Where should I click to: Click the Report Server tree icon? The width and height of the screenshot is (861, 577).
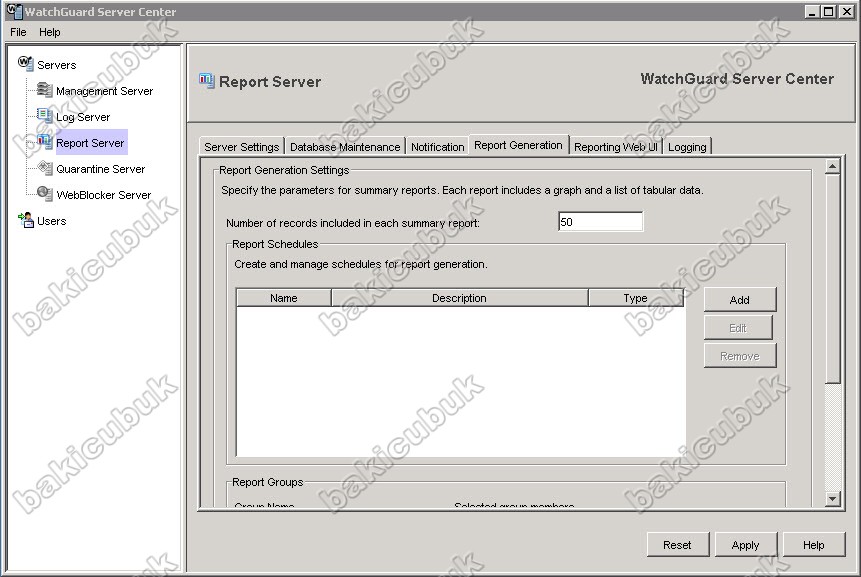click(x=44, y=142)
